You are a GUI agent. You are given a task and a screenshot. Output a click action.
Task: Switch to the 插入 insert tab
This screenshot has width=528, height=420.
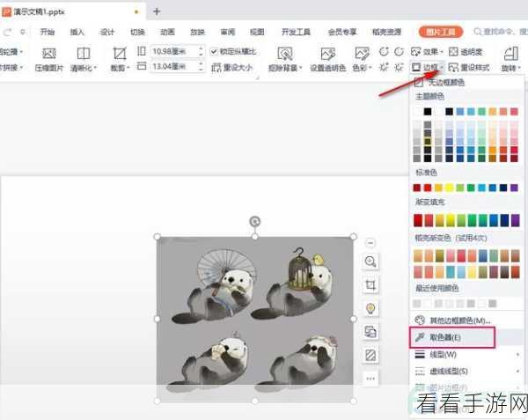(77, 32)
